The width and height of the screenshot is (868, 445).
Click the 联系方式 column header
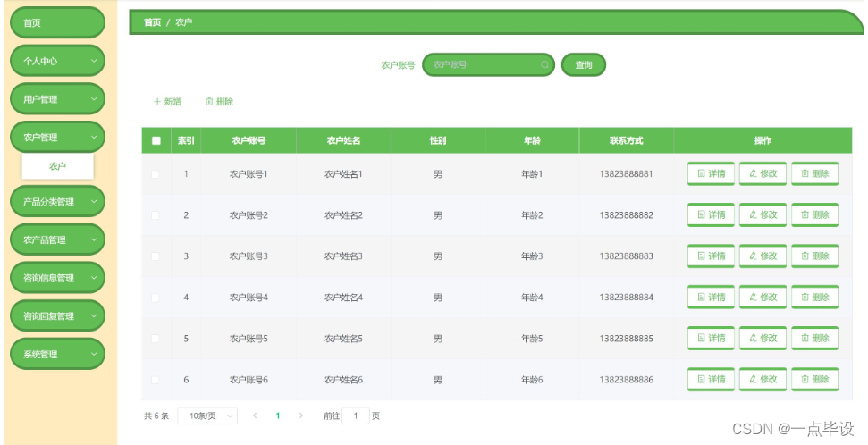click(x=626, y=140)
